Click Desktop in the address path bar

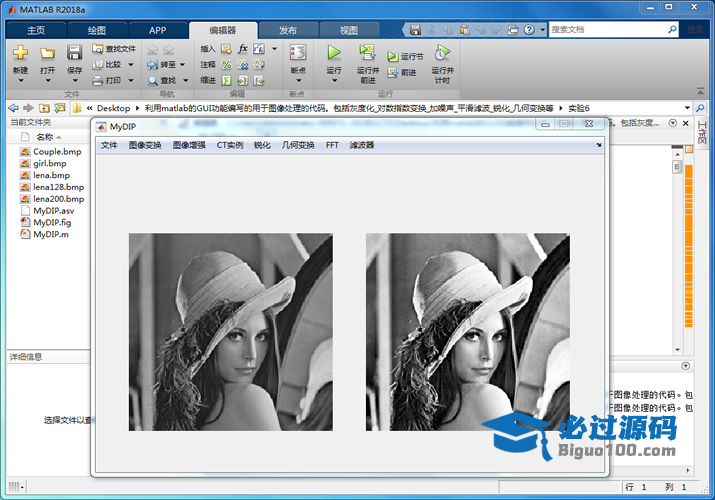(113, 107)
